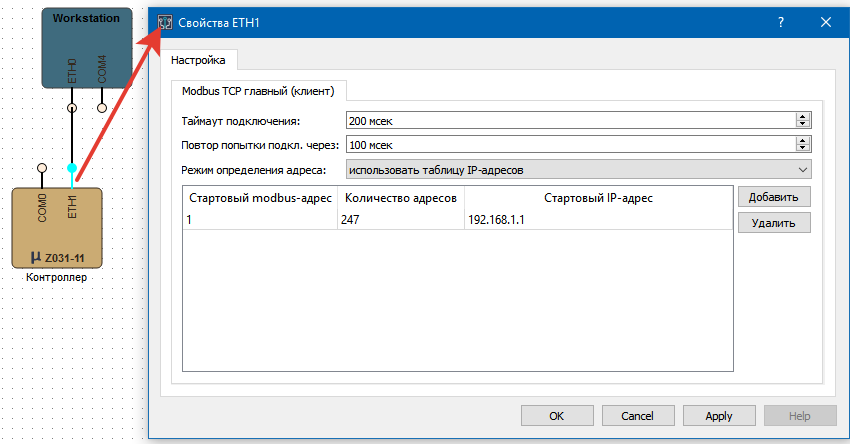Edit the Повтор попытки подкл. через field
The width and height of the screenshot is (850, 444).
point(571,145)
